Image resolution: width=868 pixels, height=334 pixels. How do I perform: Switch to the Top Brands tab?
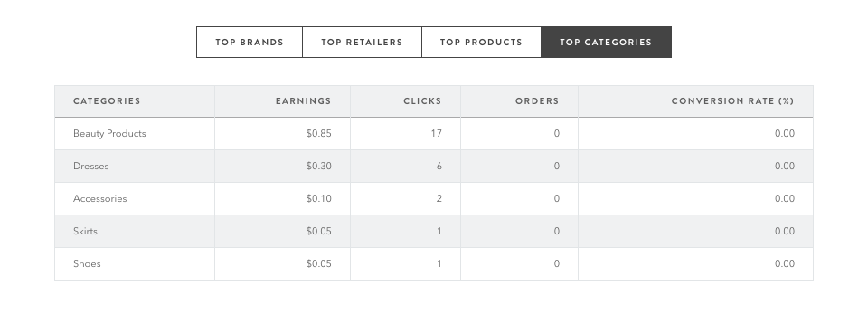click(x=250, y=43)
